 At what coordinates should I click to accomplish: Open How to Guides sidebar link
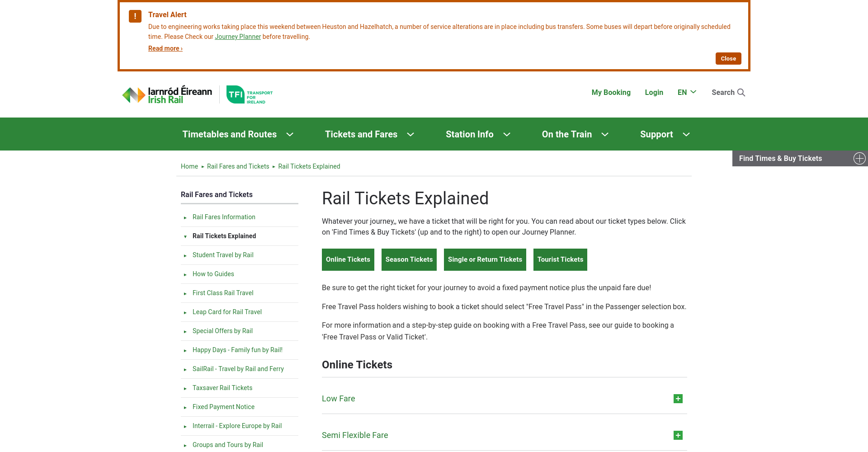point(213,274)
